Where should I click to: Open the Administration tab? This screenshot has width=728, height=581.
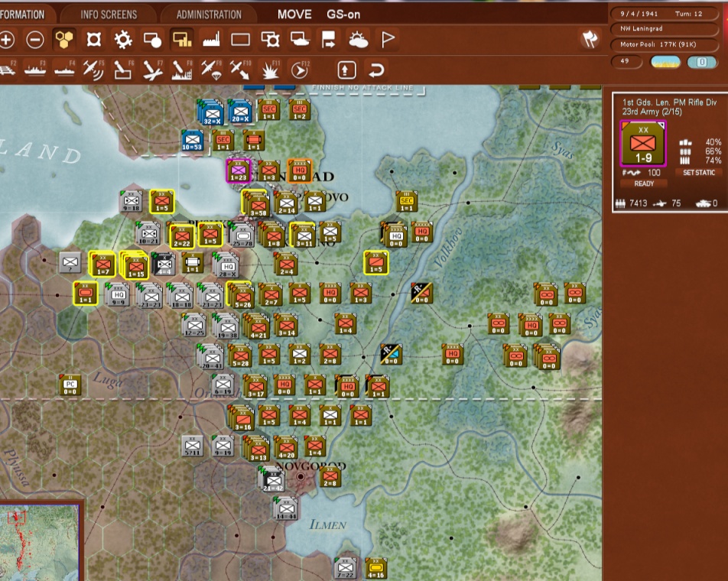[x=209, y=15]
